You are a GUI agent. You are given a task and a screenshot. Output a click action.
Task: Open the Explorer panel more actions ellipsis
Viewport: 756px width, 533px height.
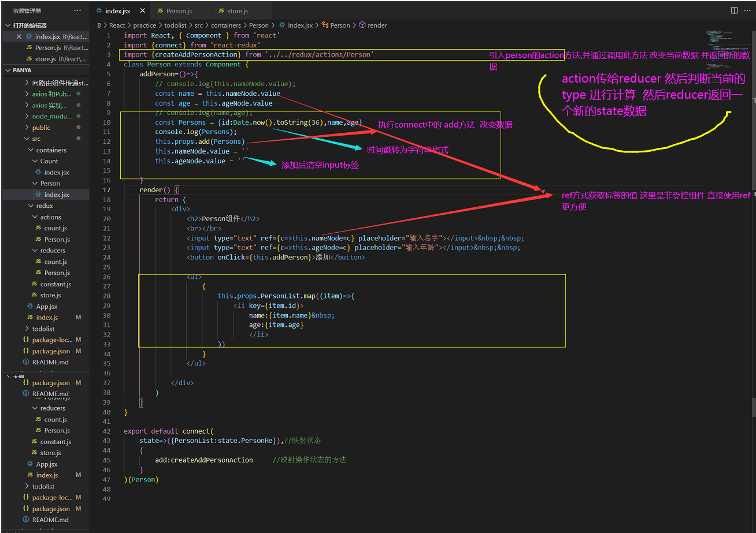[x=77, y=10]
